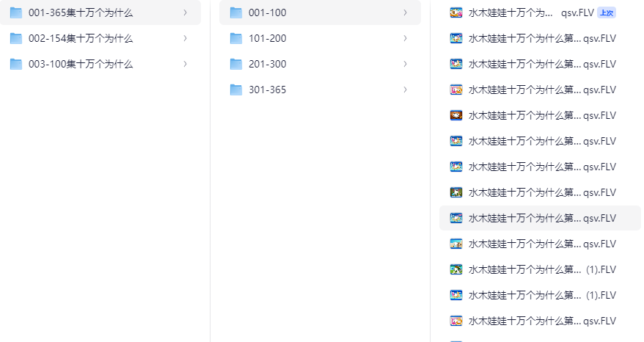Click thumbnail of video tagged 上次
This screenshot has height=342, width=644.
(x=455, y=12)
